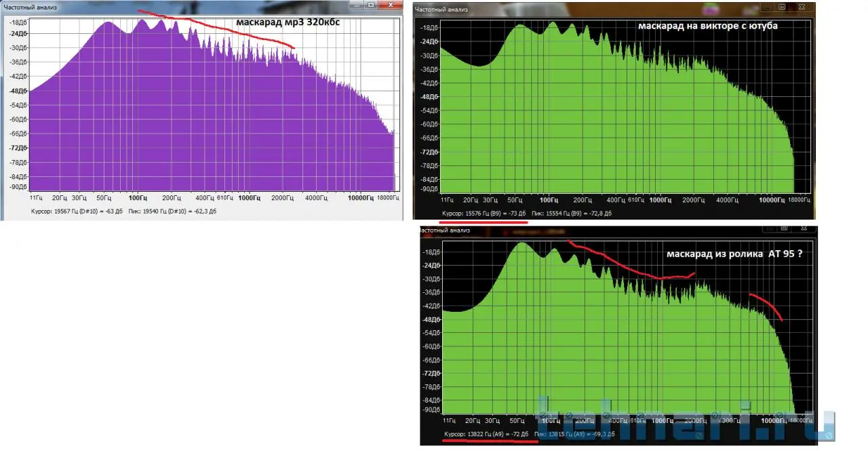868x463 pixels.
Task: Click the top green window's 'Частотный анализ' title
Action: [440, 9]
